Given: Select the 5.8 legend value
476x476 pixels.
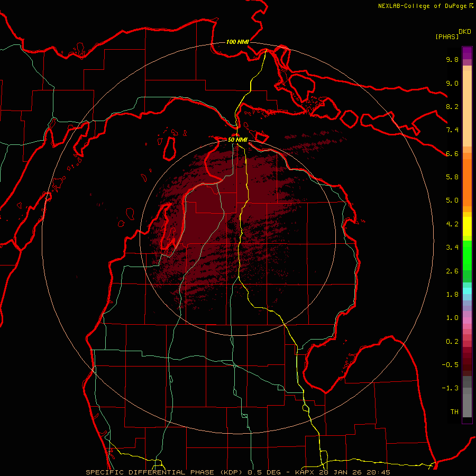Looking at the screenshot, I should tap(452, 177).
